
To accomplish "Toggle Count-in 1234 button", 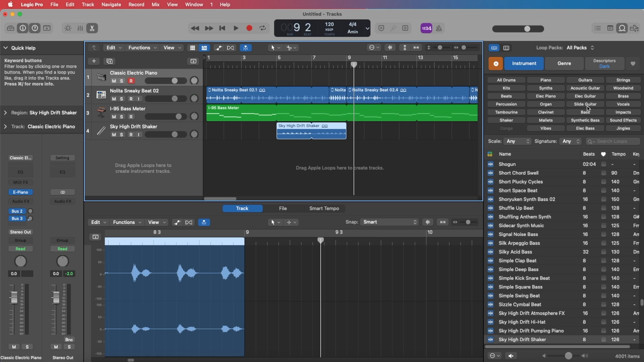I will (x=426, y=28).
